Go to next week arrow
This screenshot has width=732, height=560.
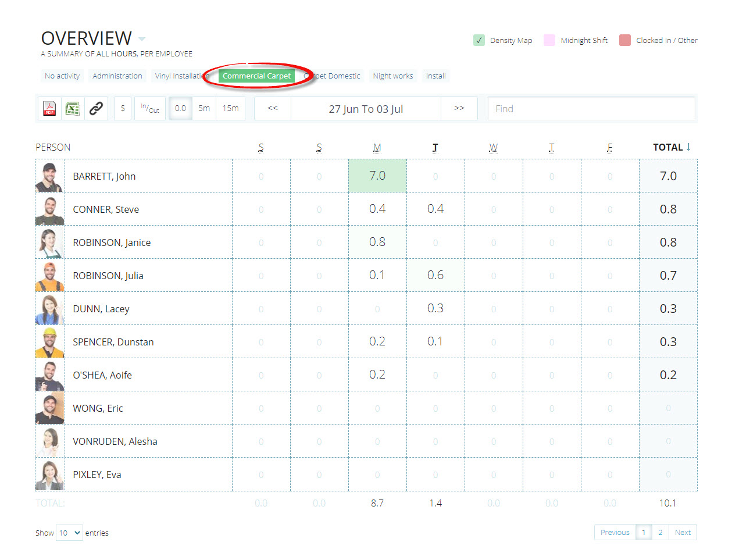click(x=459, y=109)
